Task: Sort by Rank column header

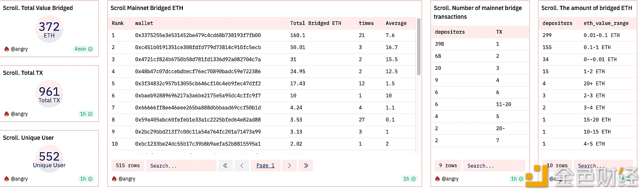Action: 118,23
